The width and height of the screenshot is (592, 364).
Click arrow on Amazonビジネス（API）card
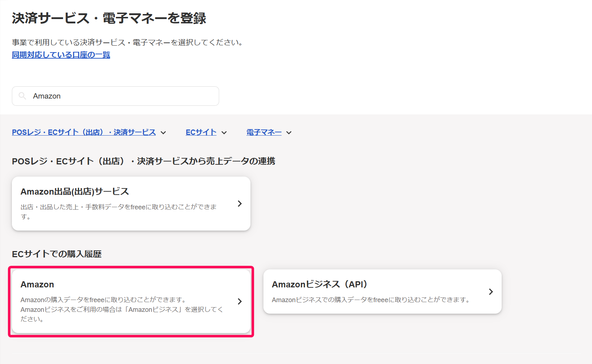(x=491, y=292)
